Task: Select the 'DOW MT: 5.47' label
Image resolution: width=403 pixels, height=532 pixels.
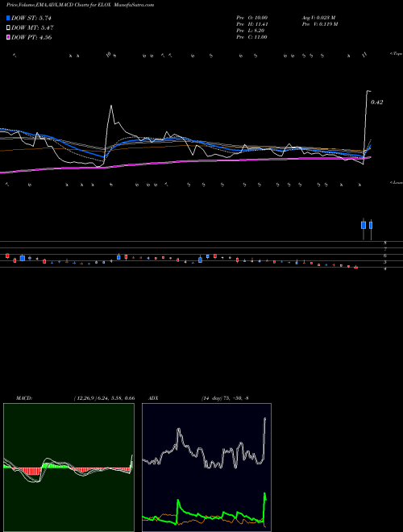Action: click(x=32, y=28)
